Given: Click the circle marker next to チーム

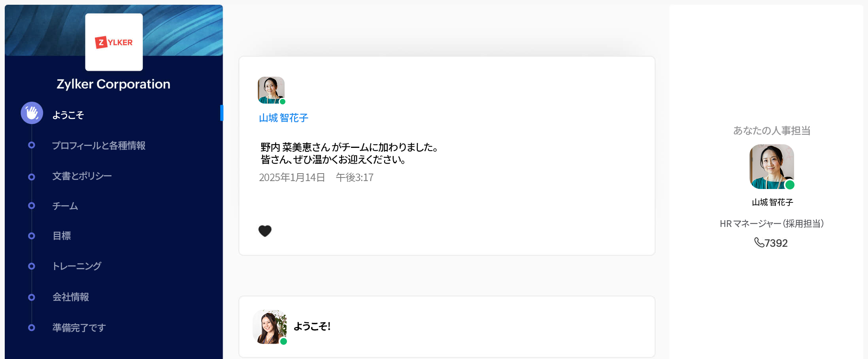Looking at the screenshot, I should click(x=31, y=205).
